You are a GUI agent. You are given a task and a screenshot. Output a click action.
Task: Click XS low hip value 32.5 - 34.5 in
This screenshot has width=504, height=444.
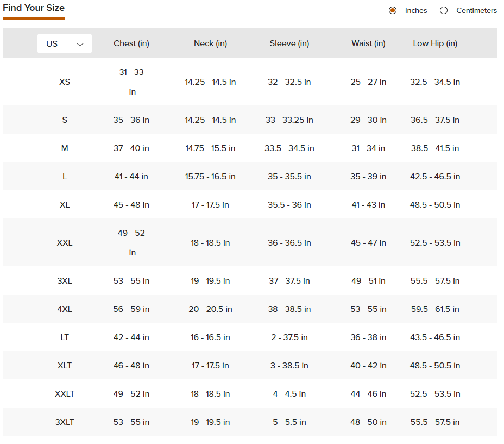coord(435,82)
